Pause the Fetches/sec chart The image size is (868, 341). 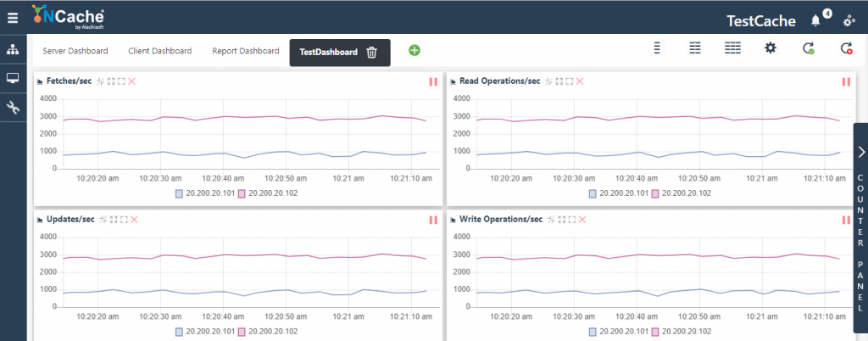point(433,81)
